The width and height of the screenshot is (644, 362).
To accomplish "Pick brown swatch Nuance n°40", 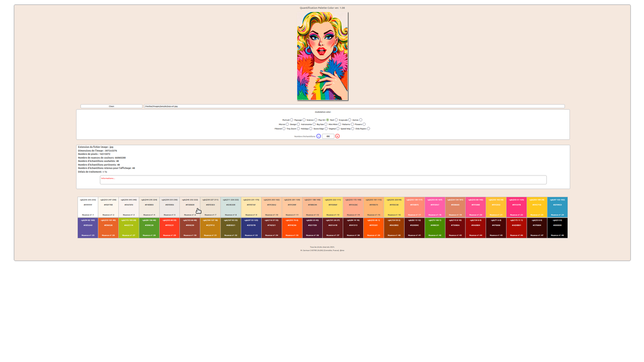I will click(x=394, y=228).
